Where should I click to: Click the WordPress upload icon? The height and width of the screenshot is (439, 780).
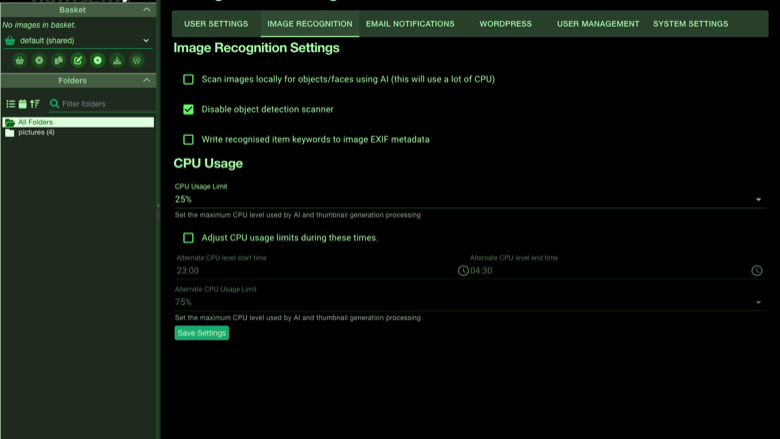click(x=136, y=60)
